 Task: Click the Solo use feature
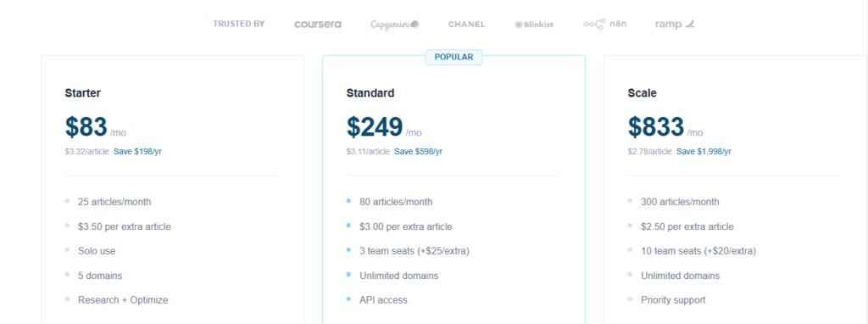[97, 251]
